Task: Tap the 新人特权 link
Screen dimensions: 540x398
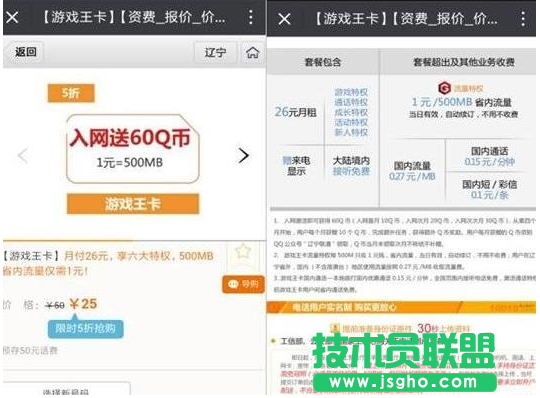Action: click(351, 132)
